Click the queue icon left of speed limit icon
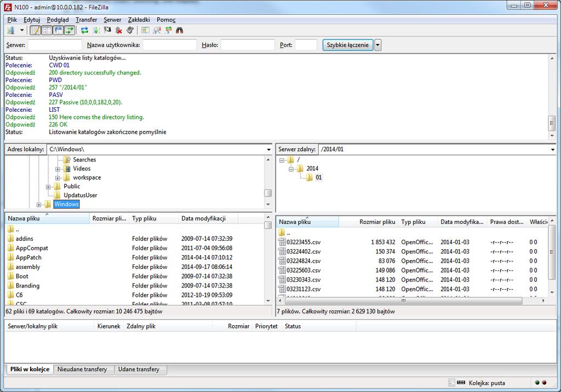The width and height of the screenshot is (561, 392). (452, 383)
